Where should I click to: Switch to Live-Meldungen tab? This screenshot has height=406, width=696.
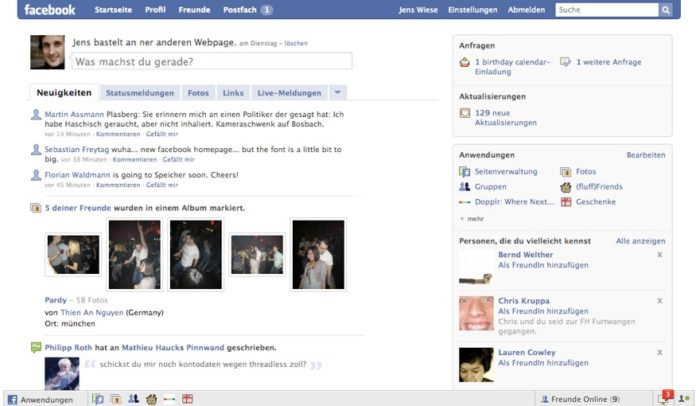point(289,93)
